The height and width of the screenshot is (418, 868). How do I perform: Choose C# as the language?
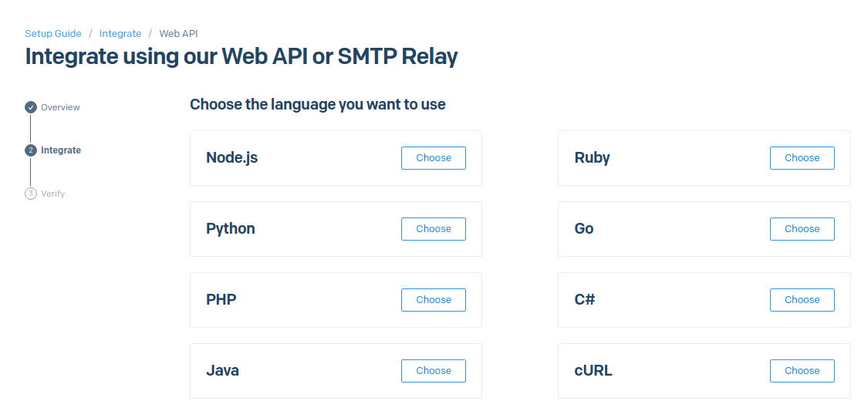802,300
